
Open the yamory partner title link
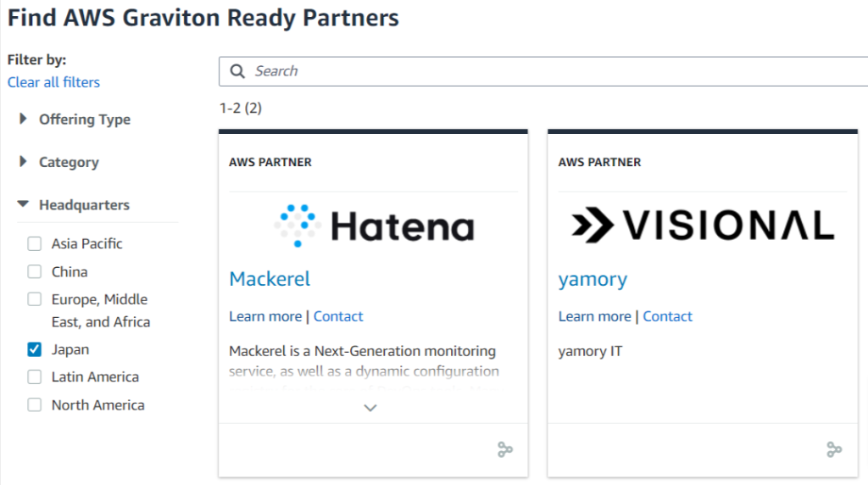click(593, 279)
